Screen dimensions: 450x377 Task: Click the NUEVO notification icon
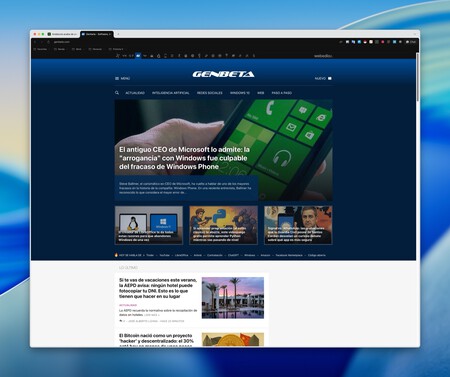330,78
